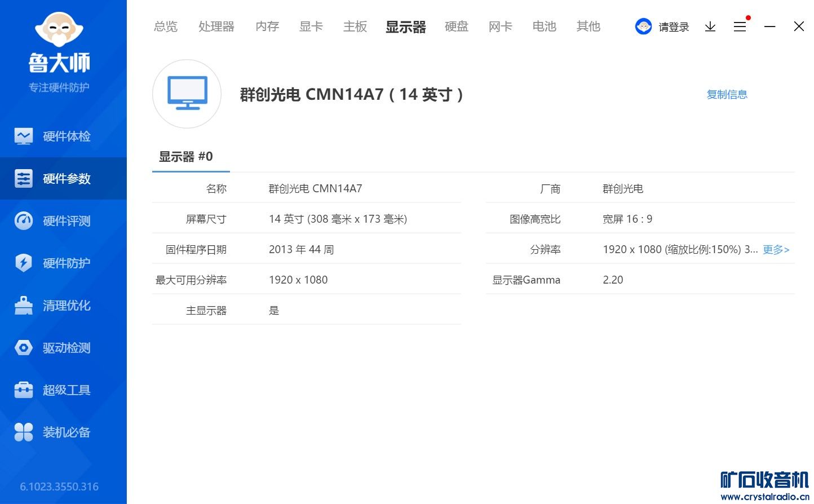
Task: Click primary display value 是
Action: pyautogui.click(x=274, y=311)
